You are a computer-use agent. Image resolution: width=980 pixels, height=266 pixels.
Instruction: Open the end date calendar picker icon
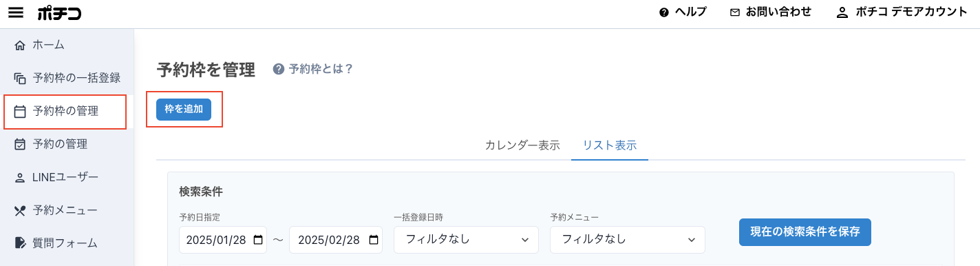tap(374, 240)
